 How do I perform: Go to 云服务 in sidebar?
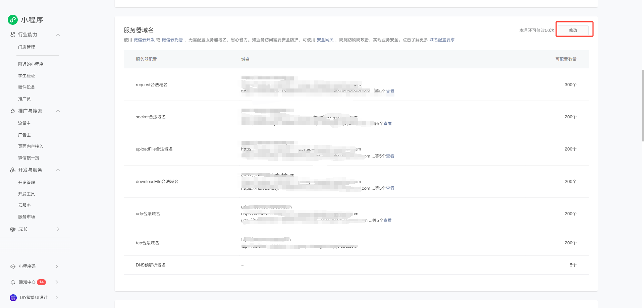pos(24,205)
